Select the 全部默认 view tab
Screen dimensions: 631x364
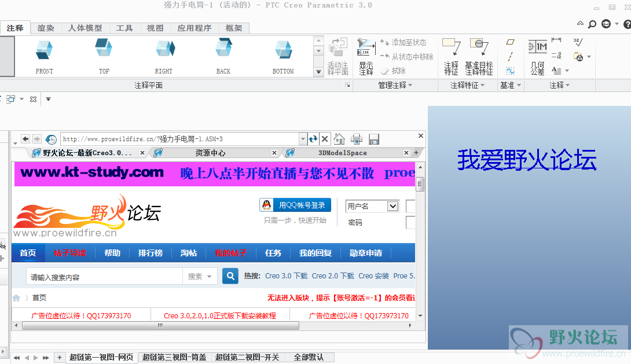[x=309, y=357]
